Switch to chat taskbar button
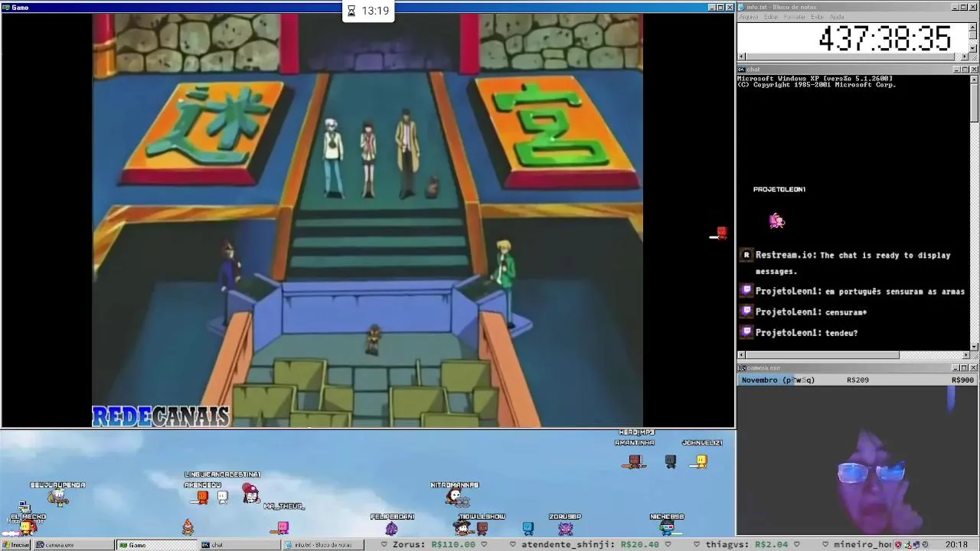The height and width of the screenshot is (551, 980). (239, 545)
